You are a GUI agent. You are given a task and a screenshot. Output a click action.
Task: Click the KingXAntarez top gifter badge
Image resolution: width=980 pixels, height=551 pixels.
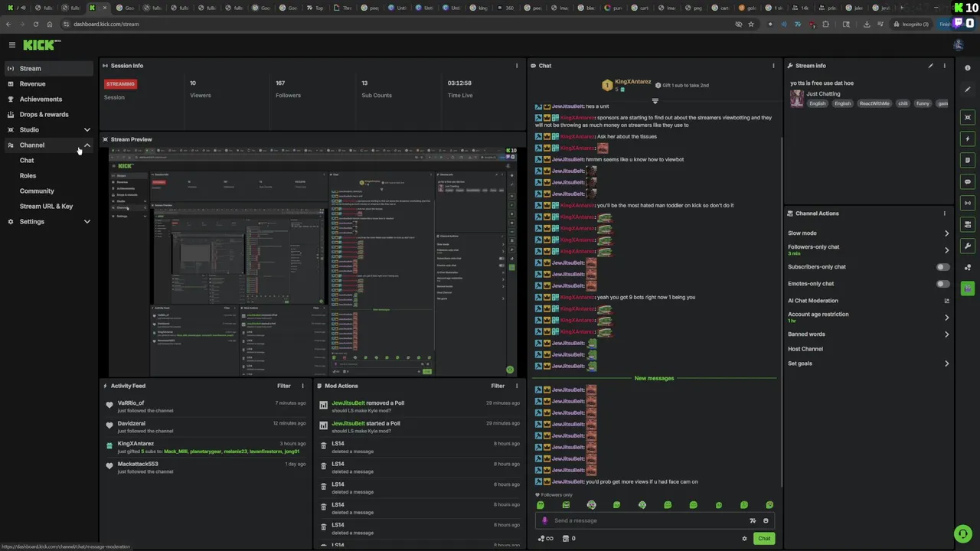pos(607,85)
